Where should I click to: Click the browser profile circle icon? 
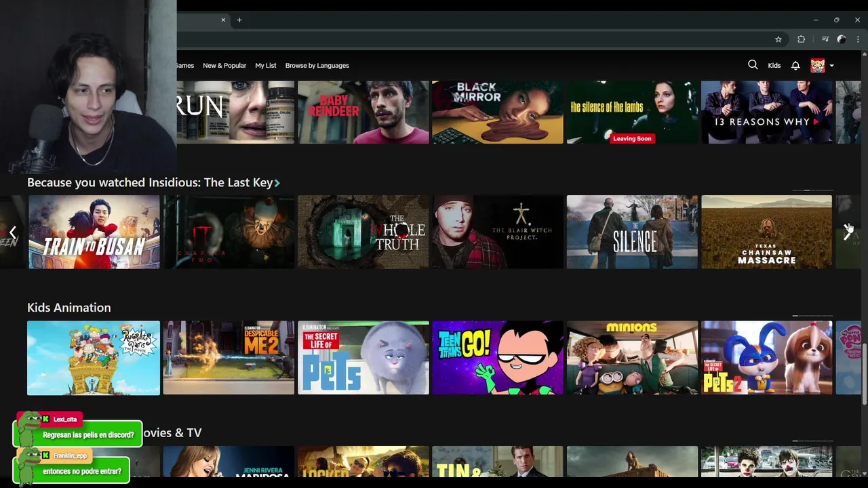click(x=842, y=39)
